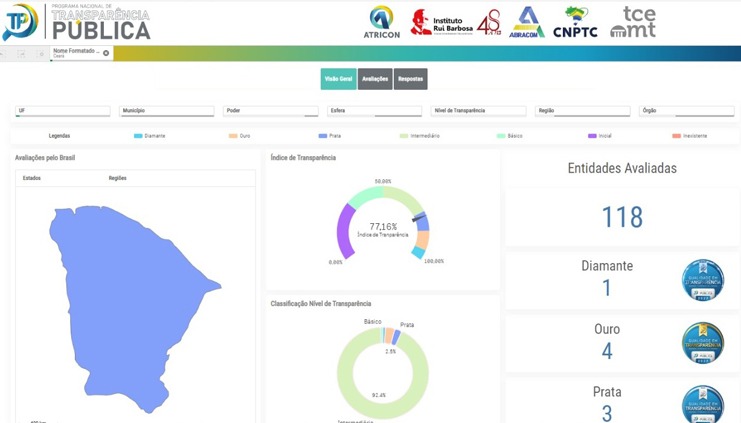Open the Município filter dropdown
The image size is (741, 423).
tap(167, 111)
